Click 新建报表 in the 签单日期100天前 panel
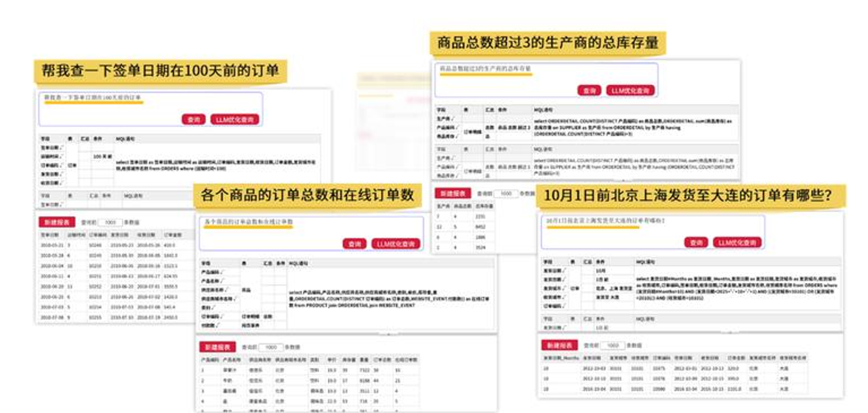 coord(57,222)
